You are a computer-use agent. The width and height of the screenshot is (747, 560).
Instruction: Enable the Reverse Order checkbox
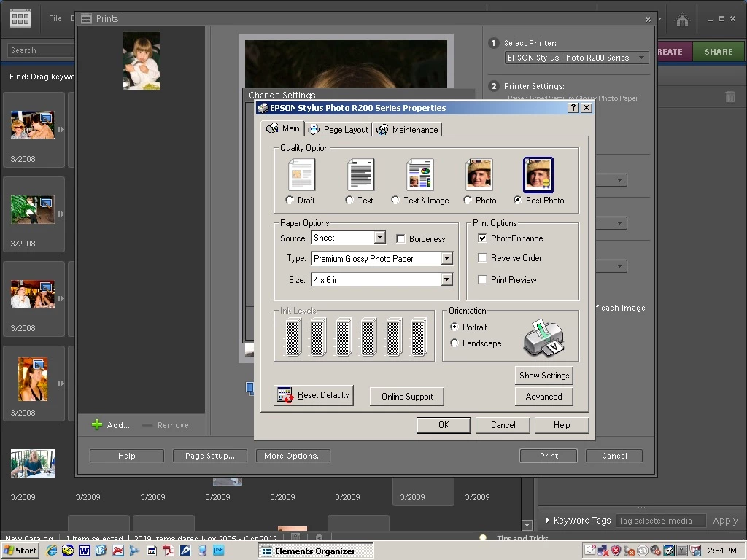482,257
